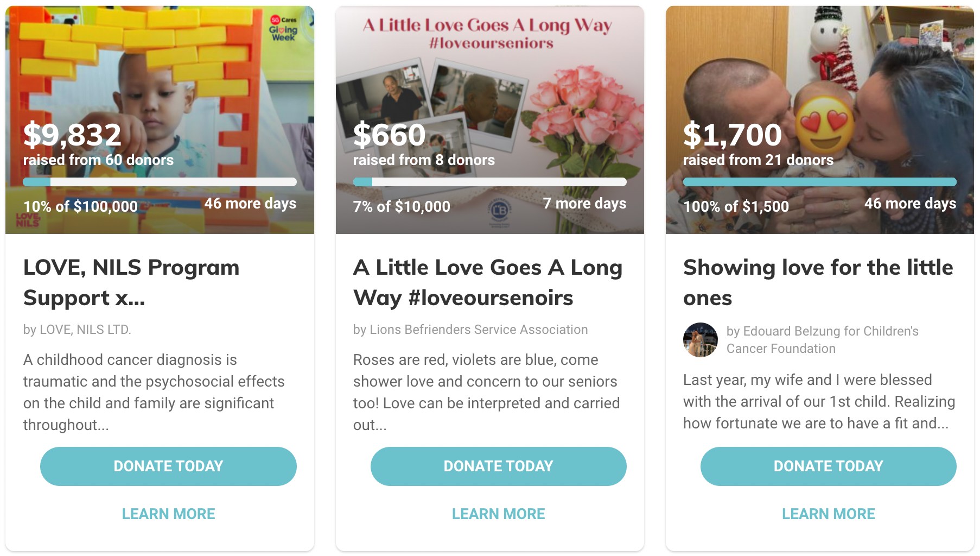Learn more about A Little Love campaign
The image size is (980, 556).
(x=498, y=514)
